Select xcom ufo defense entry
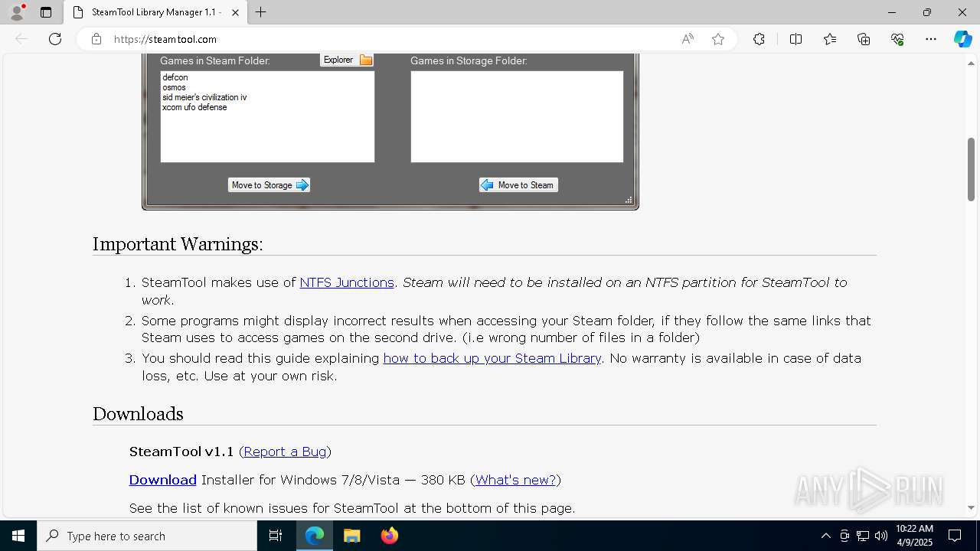Screen dimensions: 980x551 coord(194,107)
